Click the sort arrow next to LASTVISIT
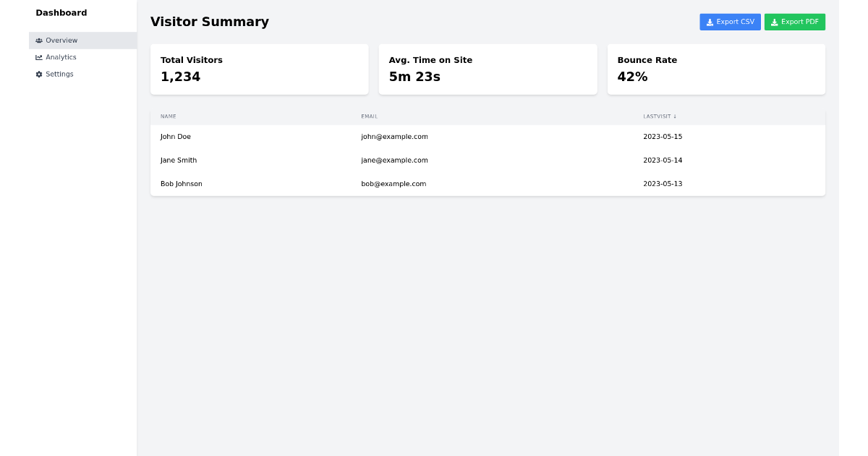868x456 pixels. click(676, 116)
